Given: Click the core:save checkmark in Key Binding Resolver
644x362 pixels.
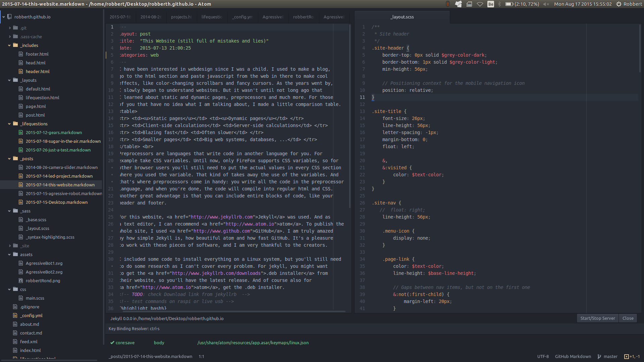Looking at the screenshot, I should point(113,343).
